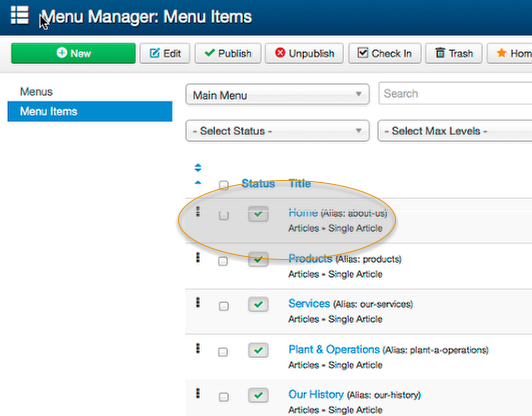
Task: Click the Trash toolbar button
Action: tap(454, 53)
